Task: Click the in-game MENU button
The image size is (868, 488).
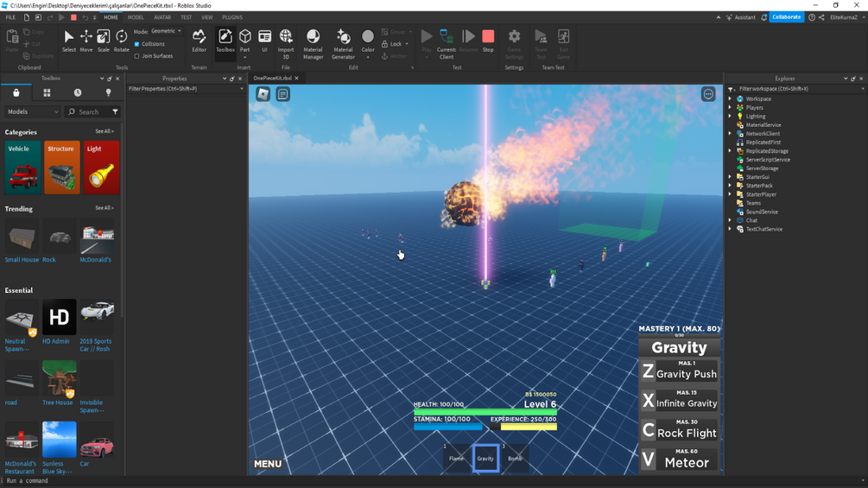Action: click(268, 464)
